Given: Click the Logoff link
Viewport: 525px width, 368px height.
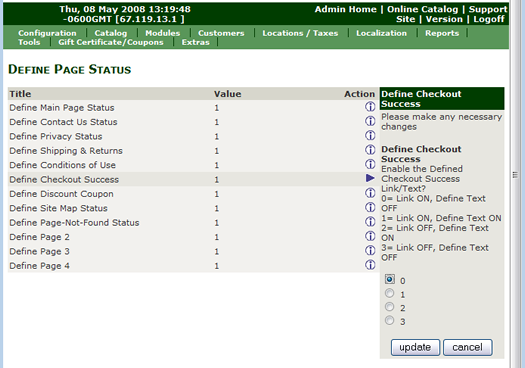Looking at the screenshot, I should pos(489,19).
